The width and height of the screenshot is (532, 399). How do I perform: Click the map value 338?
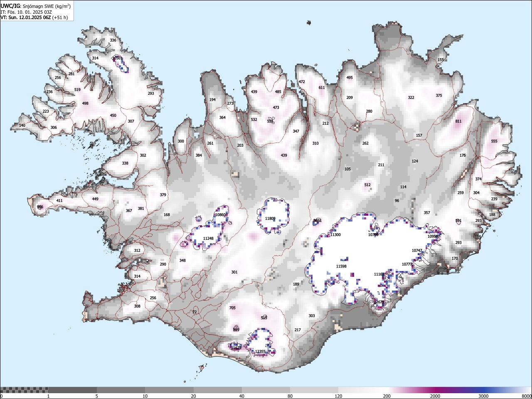pos(125,163)
